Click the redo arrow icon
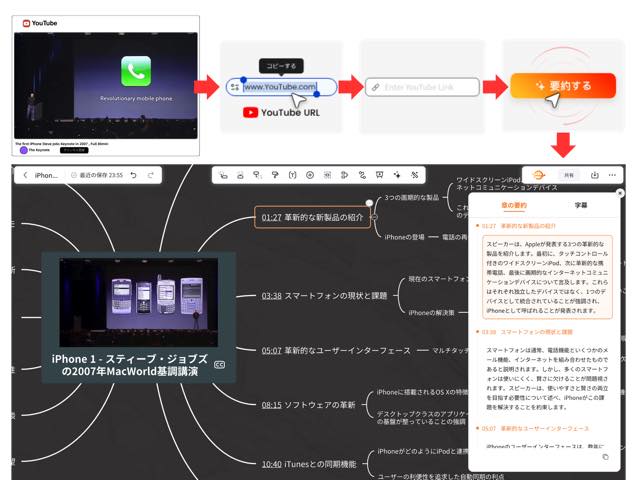The height and width of the screenshot is (480, 640). click(151, 175)
